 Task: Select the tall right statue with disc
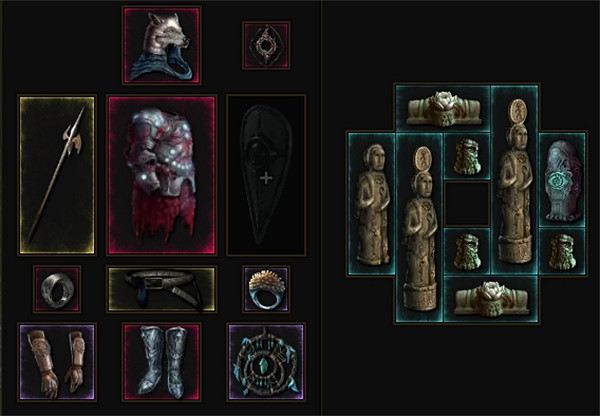pyautogui.click(x=515, y=180)
